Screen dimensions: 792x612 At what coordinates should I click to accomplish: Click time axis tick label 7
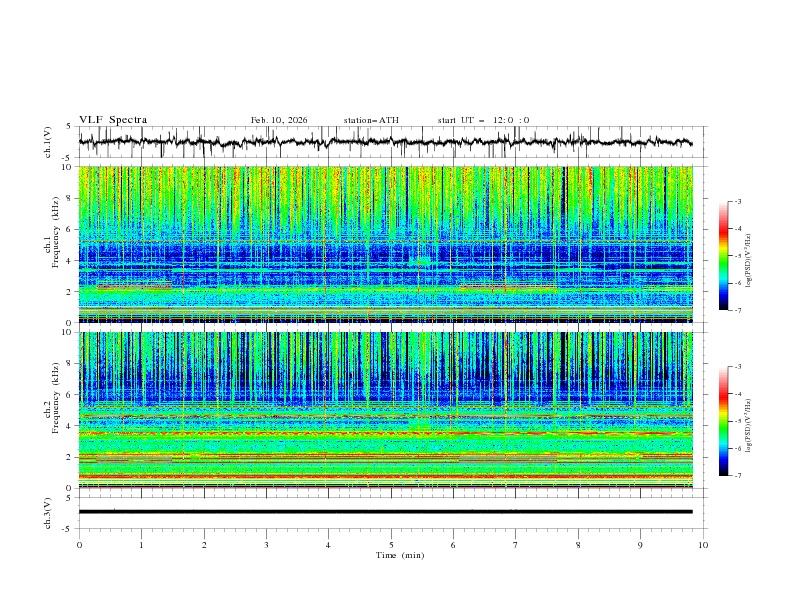click(516, 545)
